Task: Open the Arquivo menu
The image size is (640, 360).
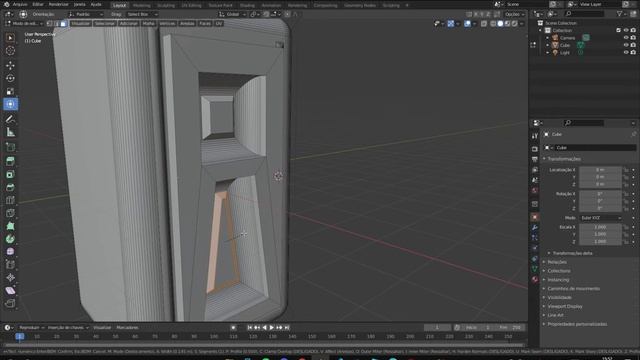Action: coord(20,4)
